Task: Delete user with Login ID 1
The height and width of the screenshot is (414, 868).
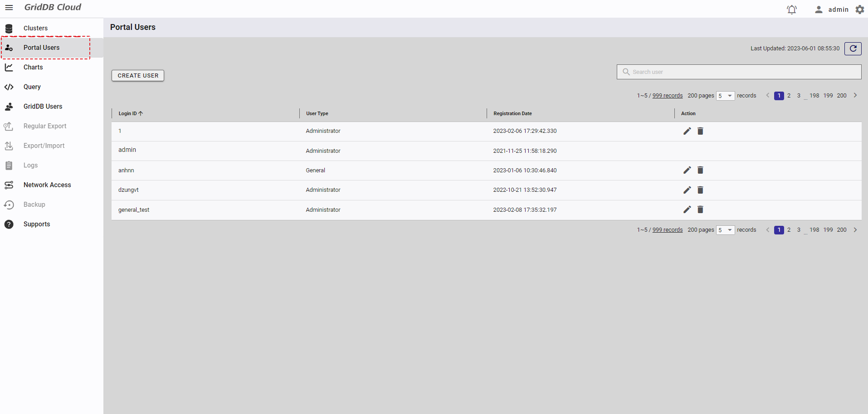Action: click(x=700, y=131)
